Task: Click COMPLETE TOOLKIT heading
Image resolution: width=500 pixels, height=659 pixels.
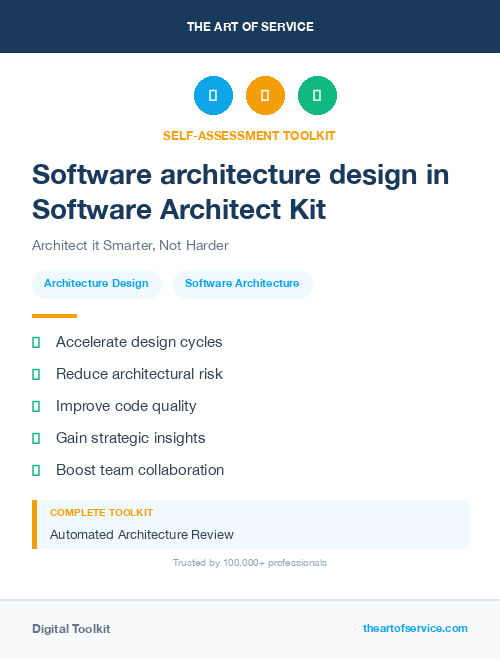Action: pos(101,513)
